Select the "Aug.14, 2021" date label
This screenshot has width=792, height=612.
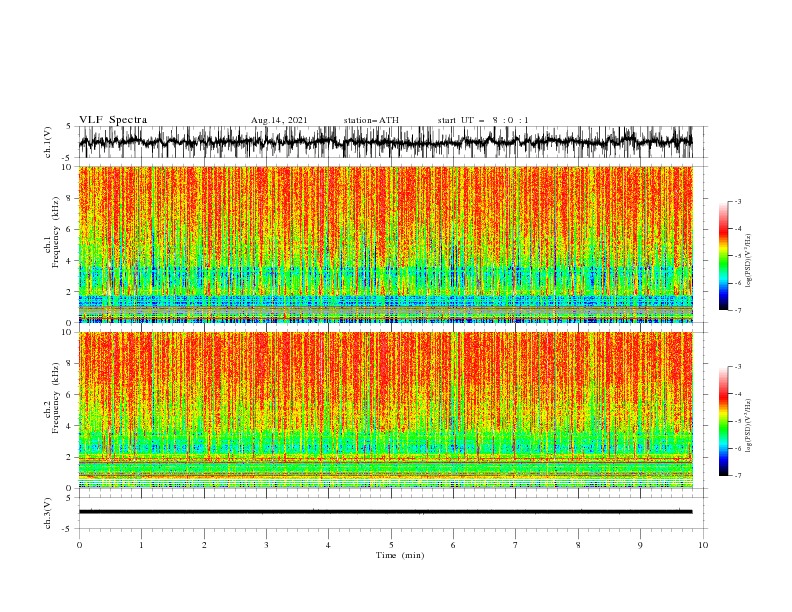tap(279, 120)
